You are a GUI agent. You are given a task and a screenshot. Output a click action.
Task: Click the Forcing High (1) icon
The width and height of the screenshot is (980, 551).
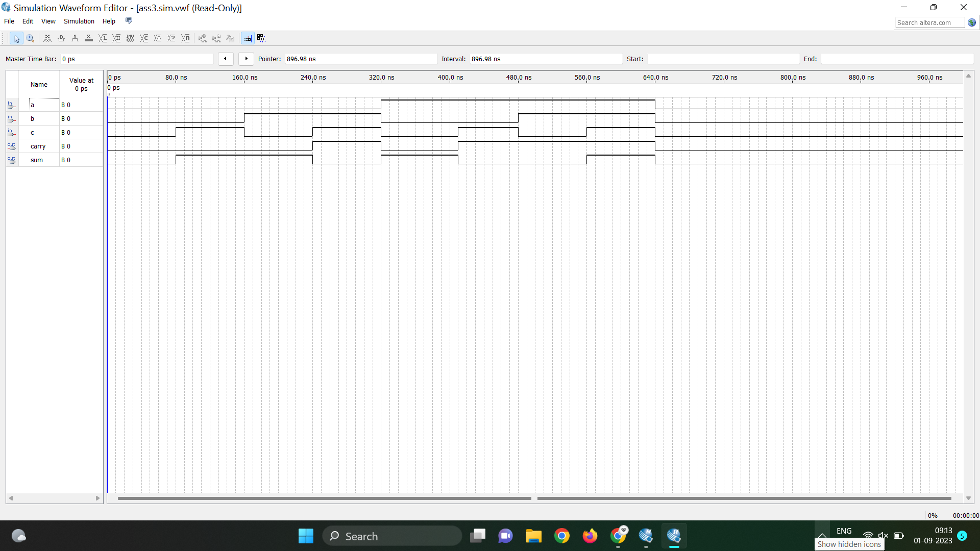(x=75, y=38)
